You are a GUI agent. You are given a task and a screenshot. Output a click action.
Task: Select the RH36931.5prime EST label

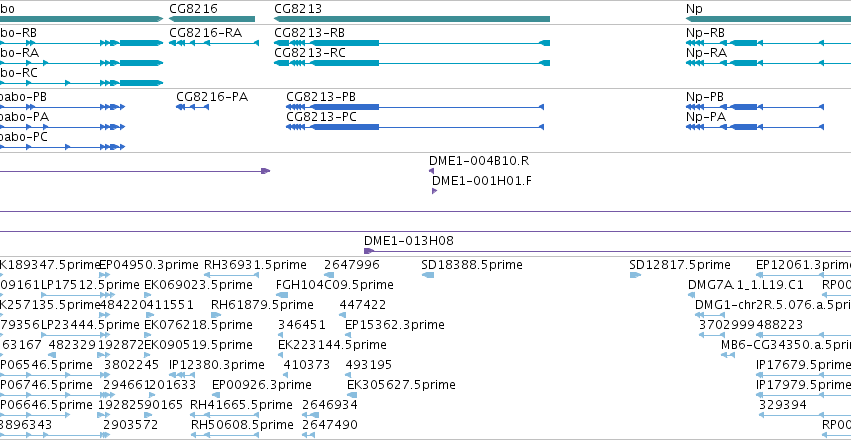255,265
